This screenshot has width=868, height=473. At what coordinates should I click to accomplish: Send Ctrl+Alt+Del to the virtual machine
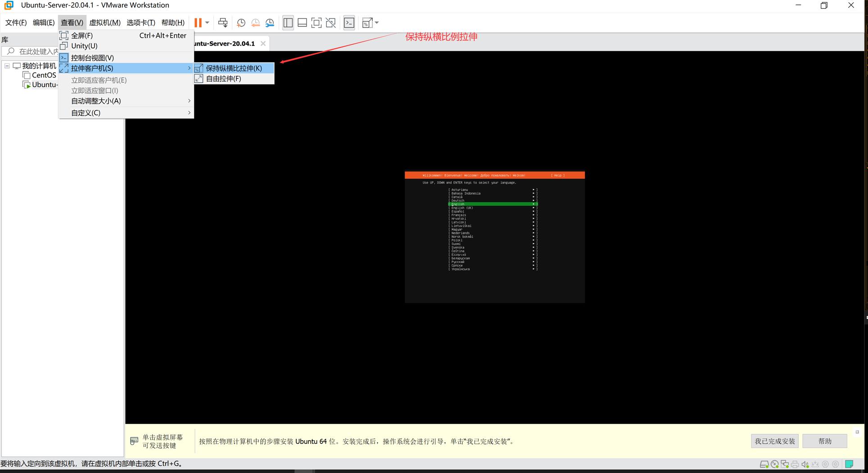[223, 23]
